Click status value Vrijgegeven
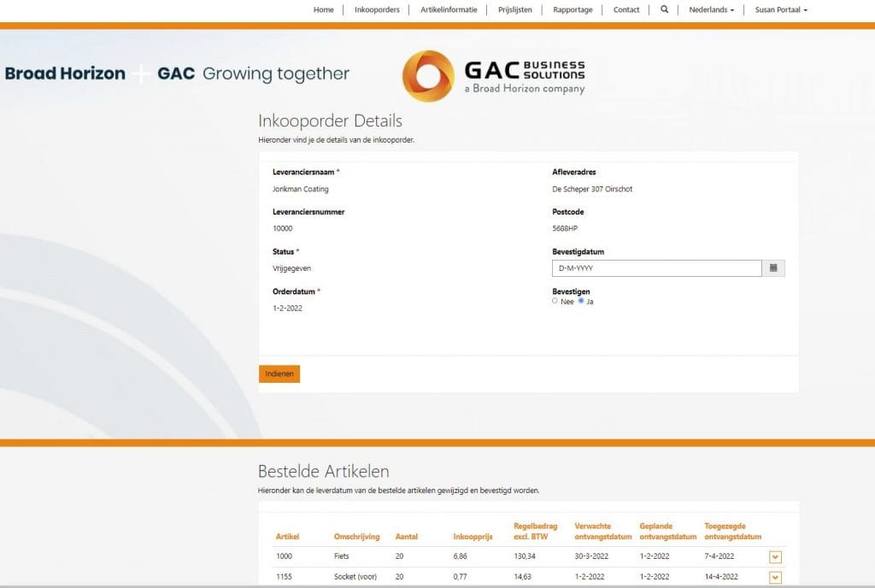 pyautogui.click(x=292, y=268)
